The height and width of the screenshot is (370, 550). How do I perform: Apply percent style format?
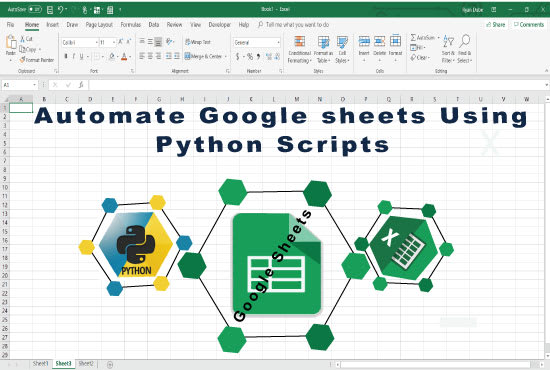pyautogui.click(x=250, y=56)
